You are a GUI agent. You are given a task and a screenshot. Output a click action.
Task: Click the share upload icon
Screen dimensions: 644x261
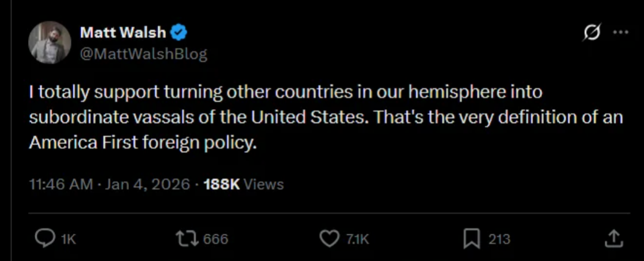click(x=613, y=239)
